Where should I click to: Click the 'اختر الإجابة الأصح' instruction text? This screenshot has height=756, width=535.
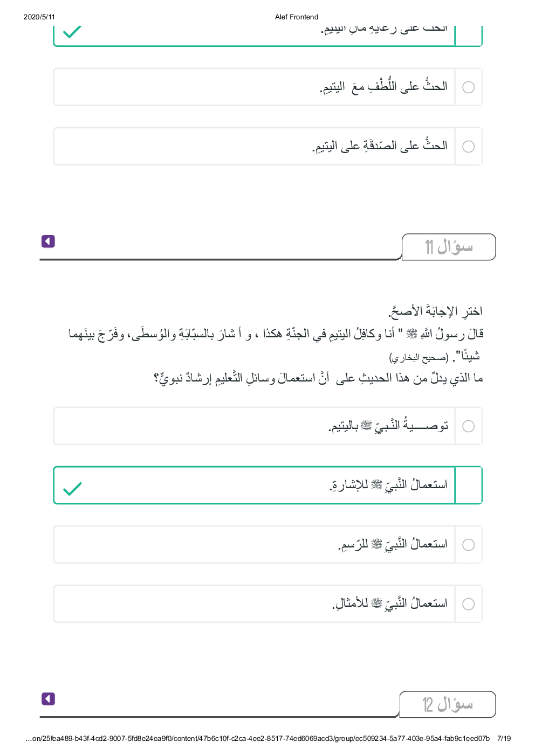click(435, 311)
